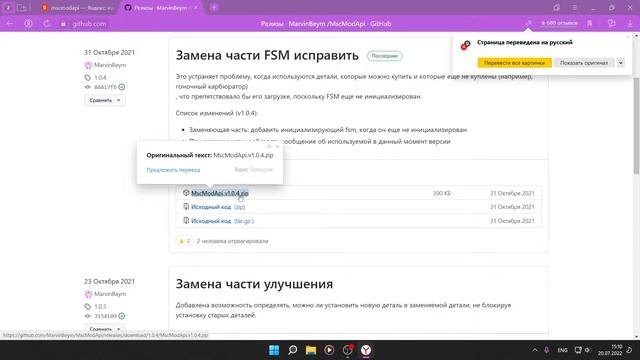Open the Yandex Browser taskbar icon

366,350
